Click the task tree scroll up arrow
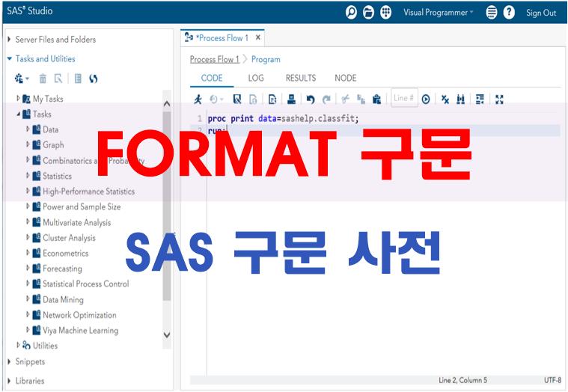568x392 pixels. 167,103
